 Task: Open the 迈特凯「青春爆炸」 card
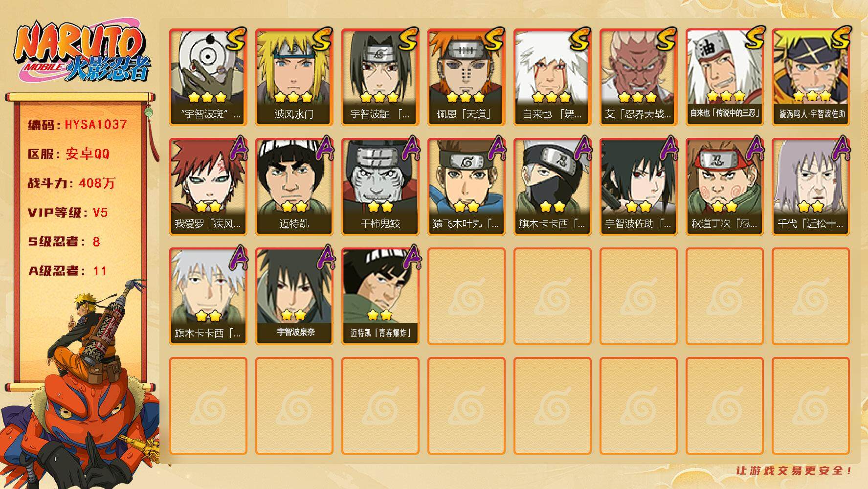pyautogui.click(x=380, y=296)
